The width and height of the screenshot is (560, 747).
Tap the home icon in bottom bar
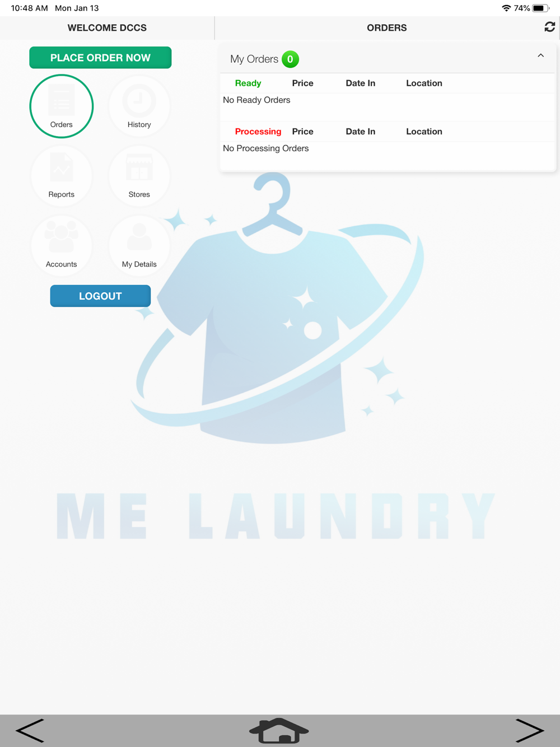coord(279,731)
